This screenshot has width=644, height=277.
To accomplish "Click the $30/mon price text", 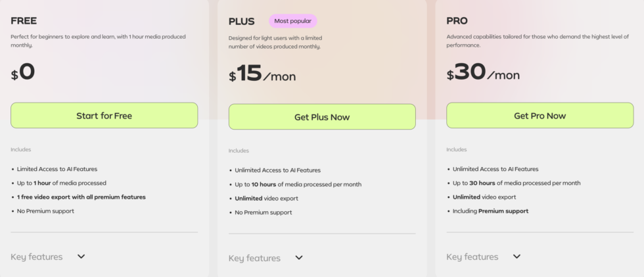I will coord(483,72).
